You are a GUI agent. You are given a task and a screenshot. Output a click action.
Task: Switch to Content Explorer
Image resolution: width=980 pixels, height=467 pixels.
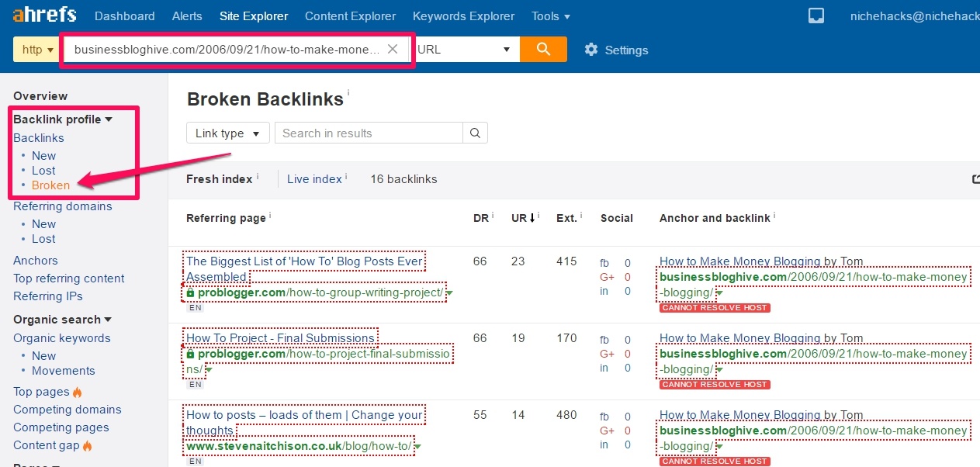(x=350, y=16)
